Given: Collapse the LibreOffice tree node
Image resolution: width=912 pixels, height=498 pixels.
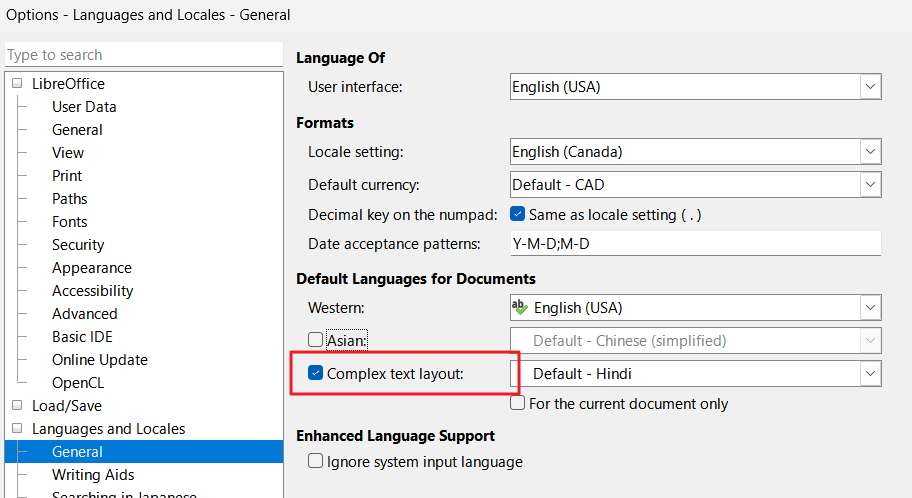Looking at the screenshot, I should coord(17,83).
